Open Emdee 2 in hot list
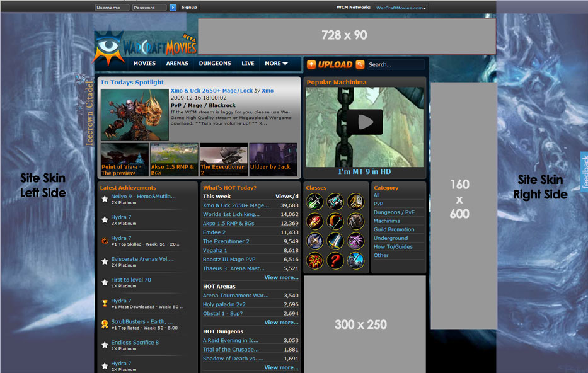This screenshot has height=373, width=588. [x=214, y=232]
